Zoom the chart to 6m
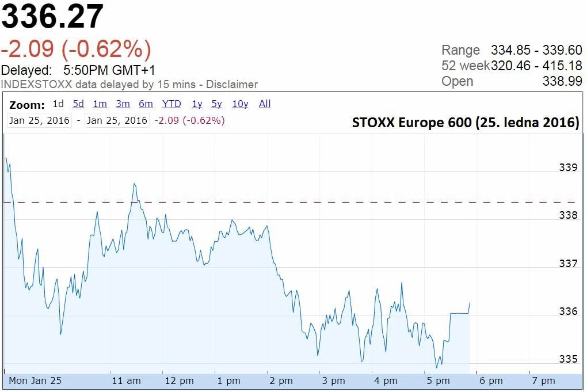 [146, 104]
